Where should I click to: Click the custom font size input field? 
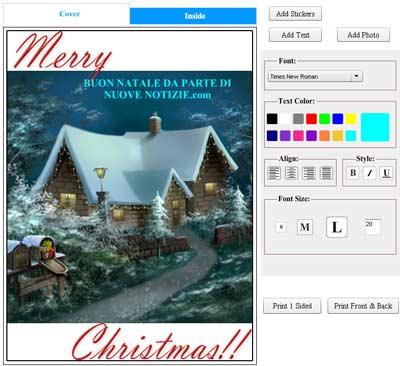coord(373,227)
